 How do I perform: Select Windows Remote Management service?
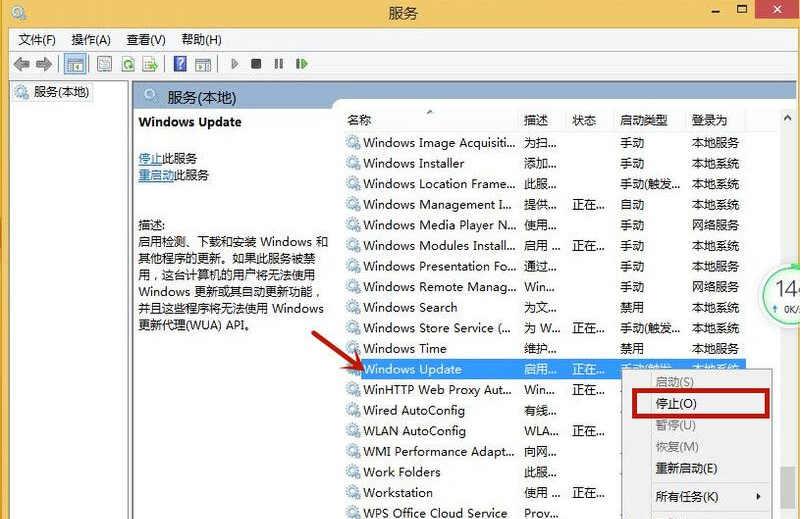tap(545, 287)
